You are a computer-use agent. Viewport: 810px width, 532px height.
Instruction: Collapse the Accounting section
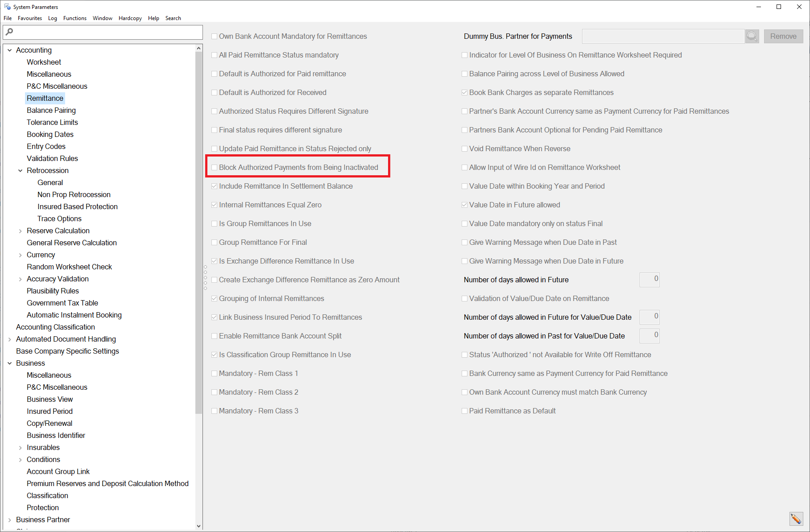[x=10, y=50]
